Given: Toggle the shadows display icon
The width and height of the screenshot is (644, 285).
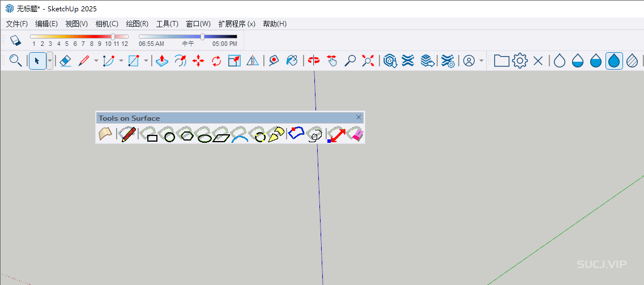Looking at the screenshot, I should [15, 40].
